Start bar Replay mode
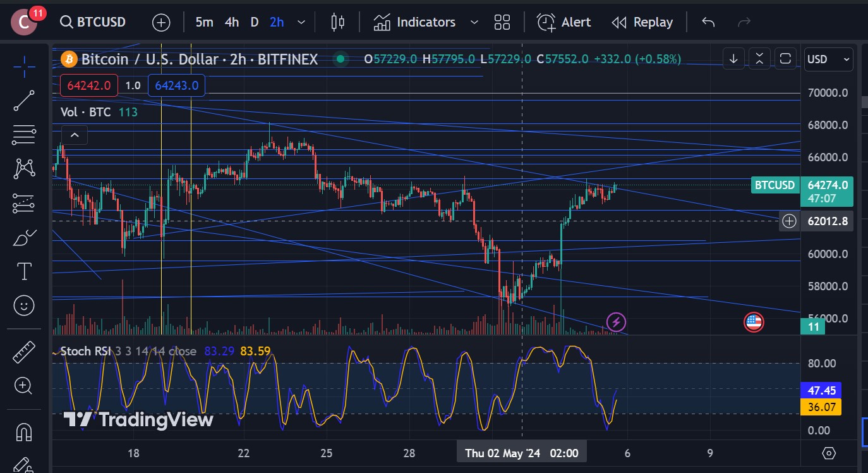Screen dimensions: 868x473 pyautogui.click(x=642, y=22)
